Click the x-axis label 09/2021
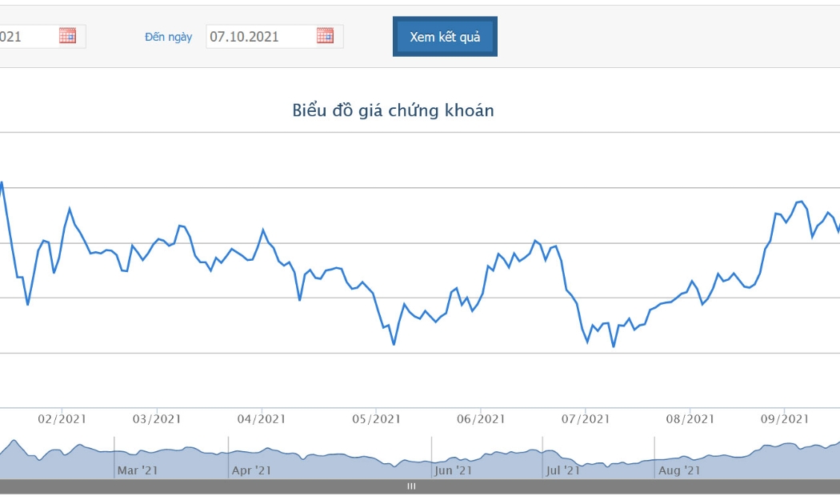Viewport: 840px width, 504px height. 784,419
